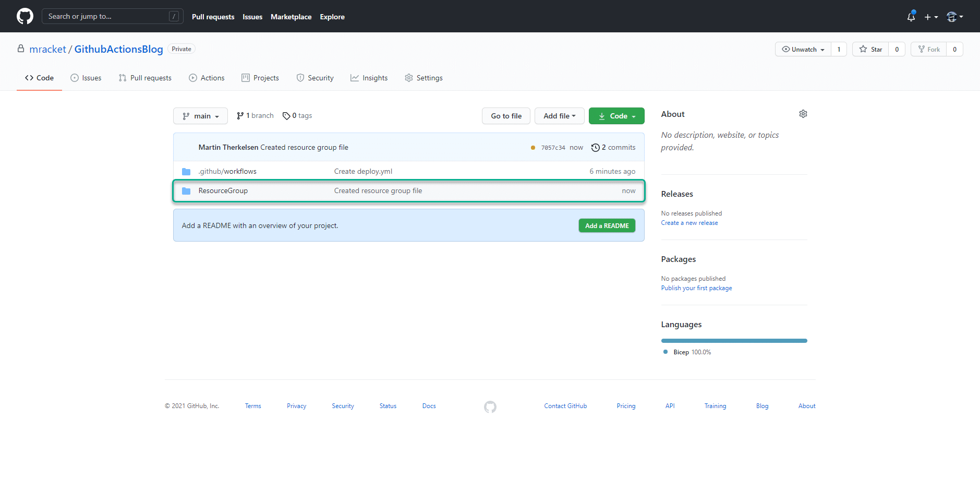The width and height of the screenshot is (980, 490).
Task: Switch to the Insights tab
Action: tap(369, 78)
